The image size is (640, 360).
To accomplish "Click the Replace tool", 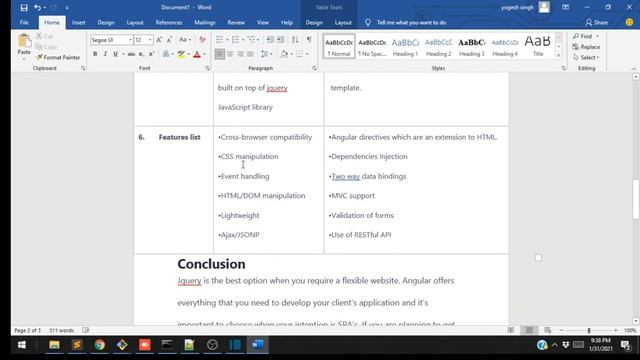I will tap(586, 47).
